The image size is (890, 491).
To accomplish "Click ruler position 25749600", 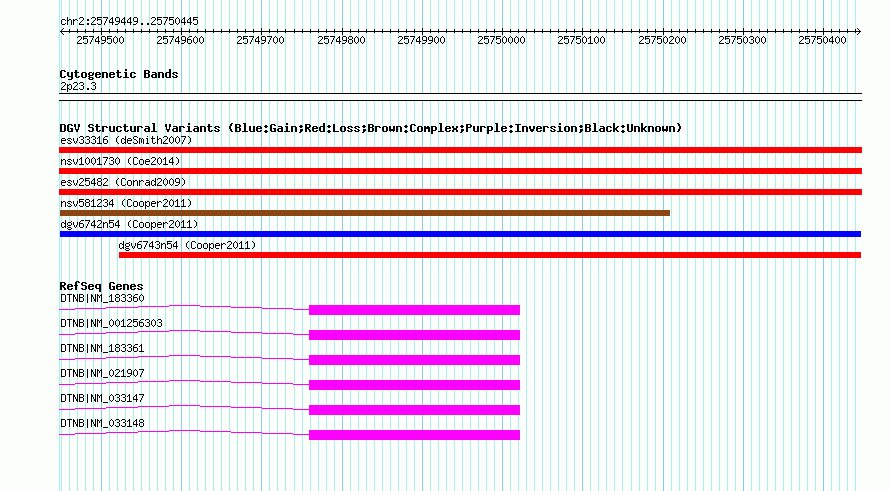I will (x=180, y=40).
